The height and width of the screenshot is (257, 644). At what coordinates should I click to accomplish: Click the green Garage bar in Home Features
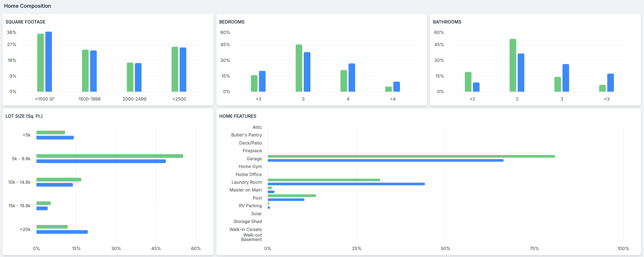tap(411, 156)
